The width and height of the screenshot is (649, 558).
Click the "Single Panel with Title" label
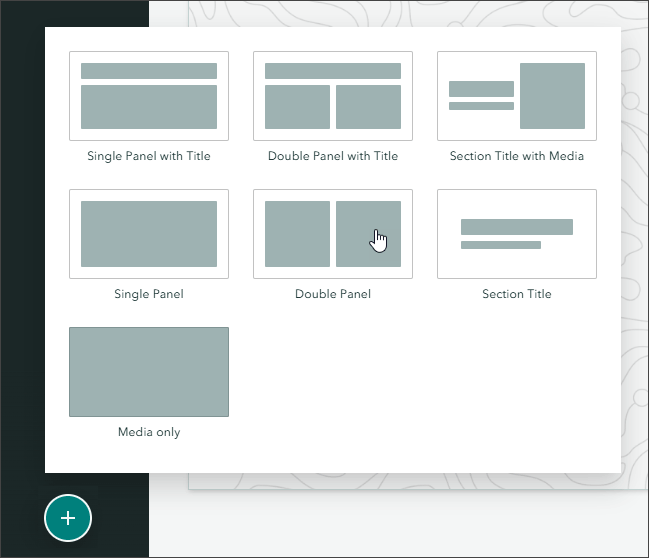click(149, 156)
